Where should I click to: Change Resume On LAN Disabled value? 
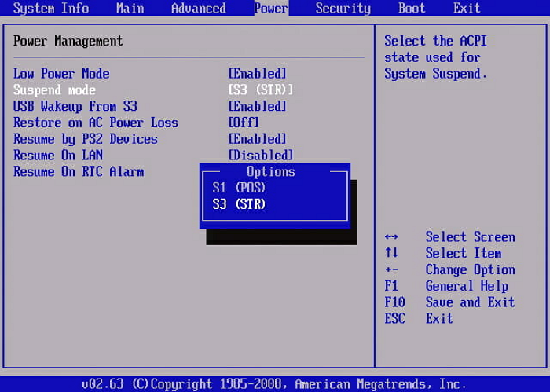pyautogui.click(x=260, y=156)
